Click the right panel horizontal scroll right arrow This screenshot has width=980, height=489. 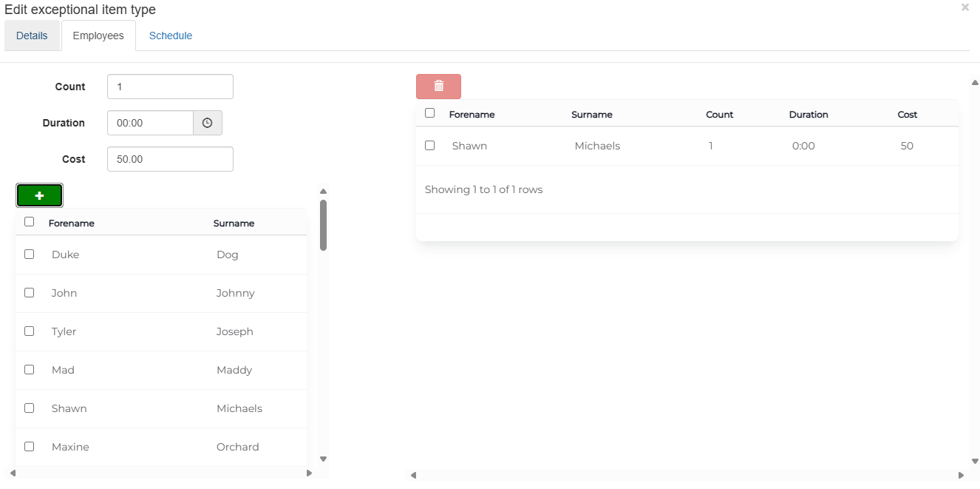pyautogui.click(x=961, y=475)
